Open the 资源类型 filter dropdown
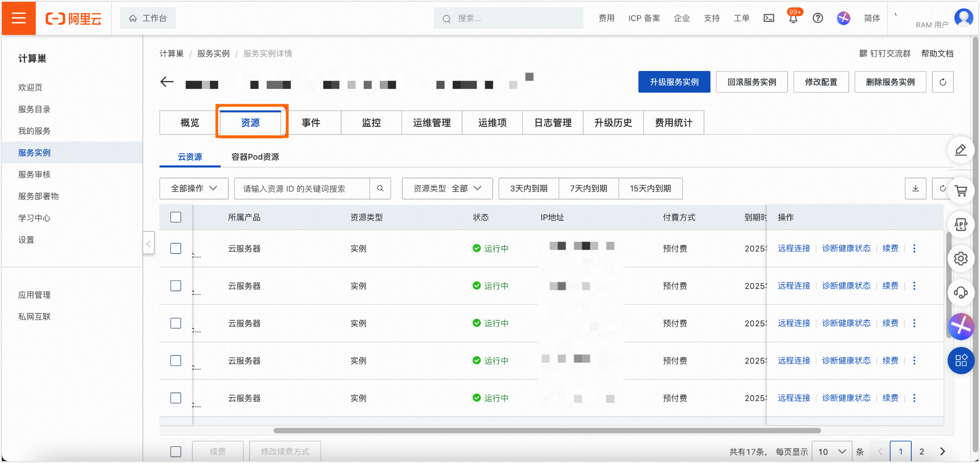 point(447,188)
